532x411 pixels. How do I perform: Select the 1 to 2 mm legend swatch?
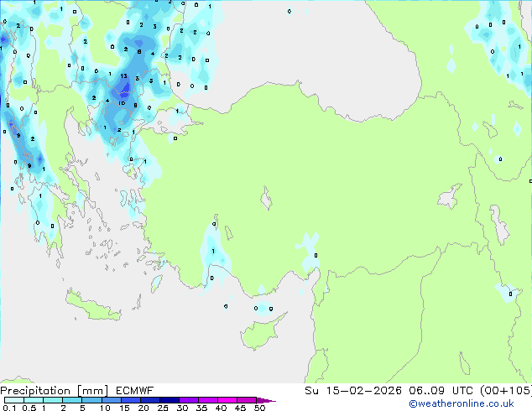click(x=53, y=400)
